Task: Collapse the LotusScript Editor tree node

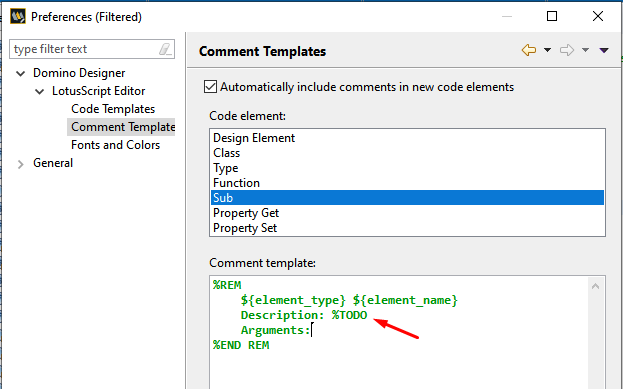Action: point(39,92)
